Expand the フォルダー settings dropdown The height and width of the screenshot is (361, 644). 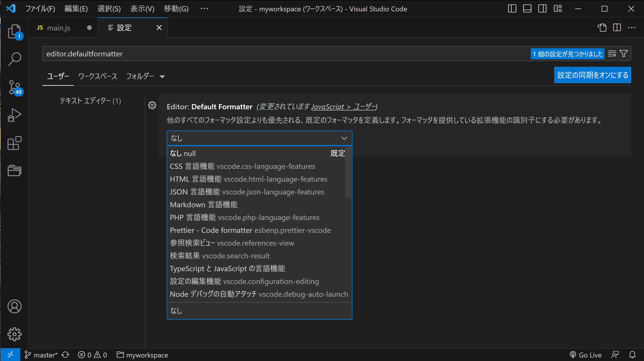click(145, 76)
